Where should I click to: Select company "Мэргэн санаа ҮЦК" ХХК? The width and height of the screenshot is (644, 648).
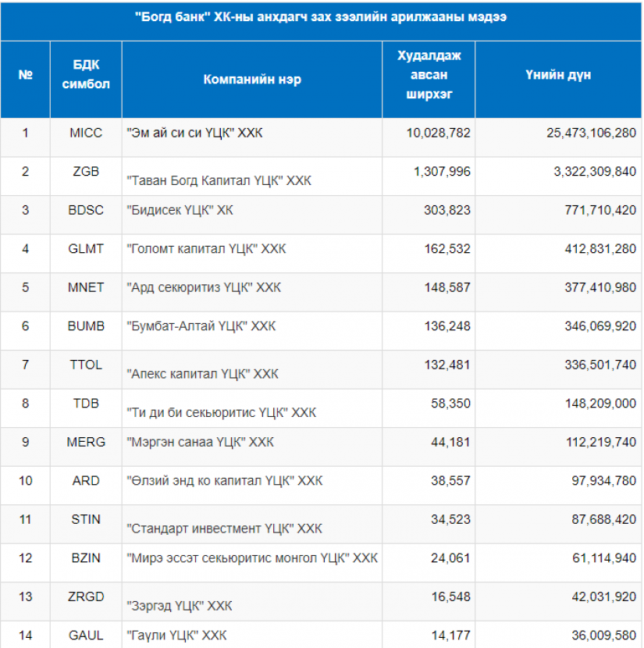(x=201, y=442)
